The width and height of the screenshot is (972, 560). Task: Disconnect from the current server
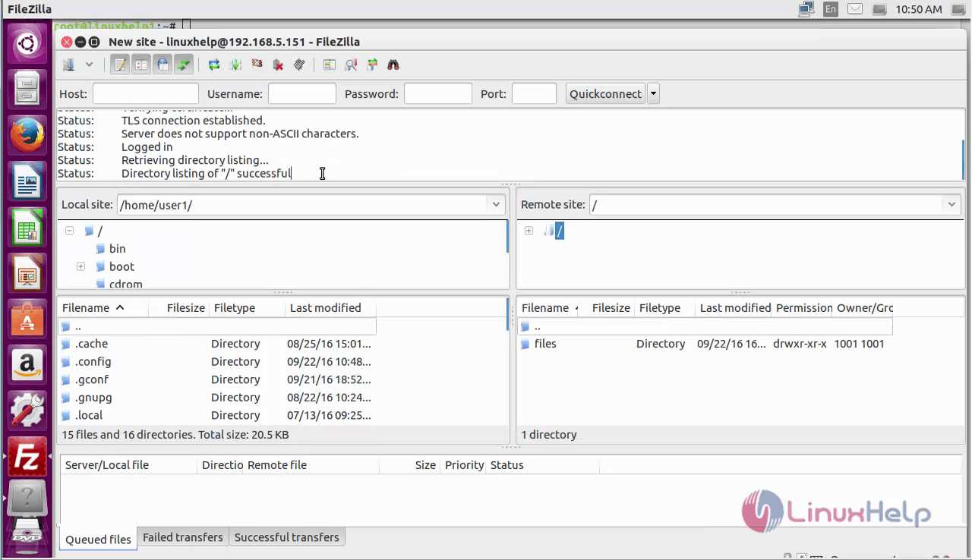[278, 64]
